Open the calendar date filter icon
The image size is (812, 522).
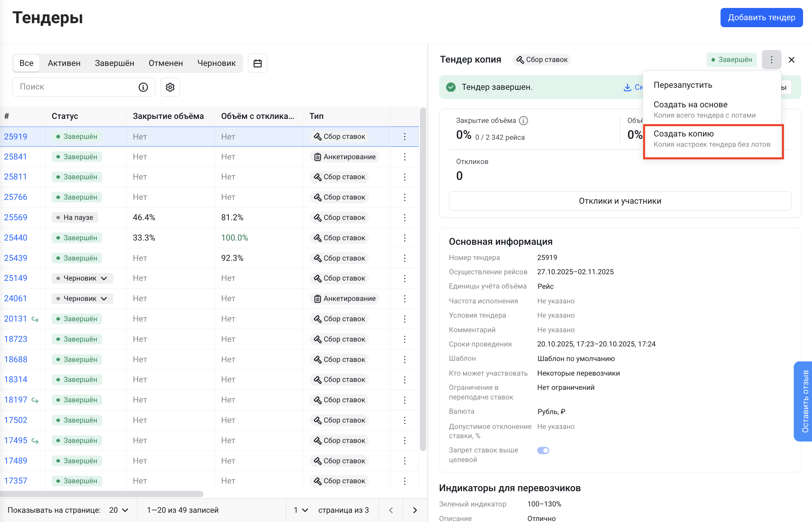258,63
